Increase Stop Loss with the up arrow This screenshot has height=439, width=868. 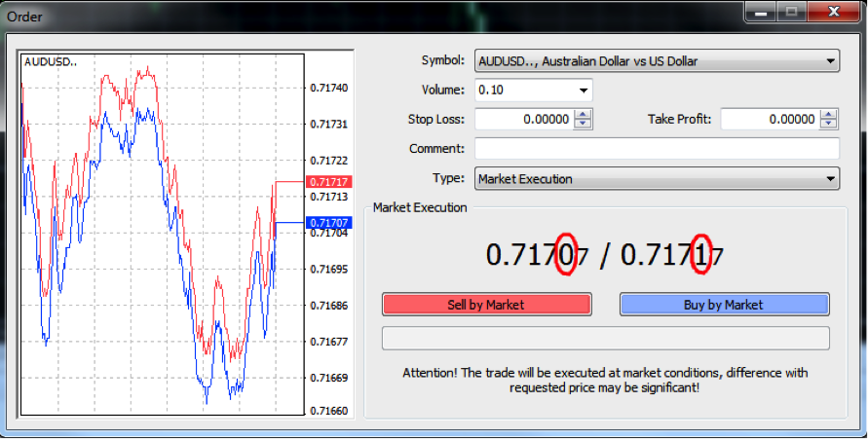[x=583, y=115]
